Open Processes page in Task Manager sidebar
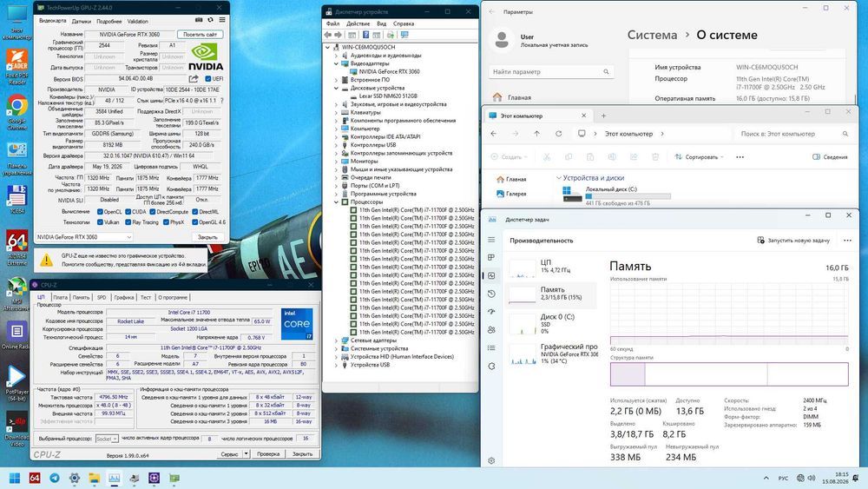Screen dimensions: 868x489 click(491, 257)
